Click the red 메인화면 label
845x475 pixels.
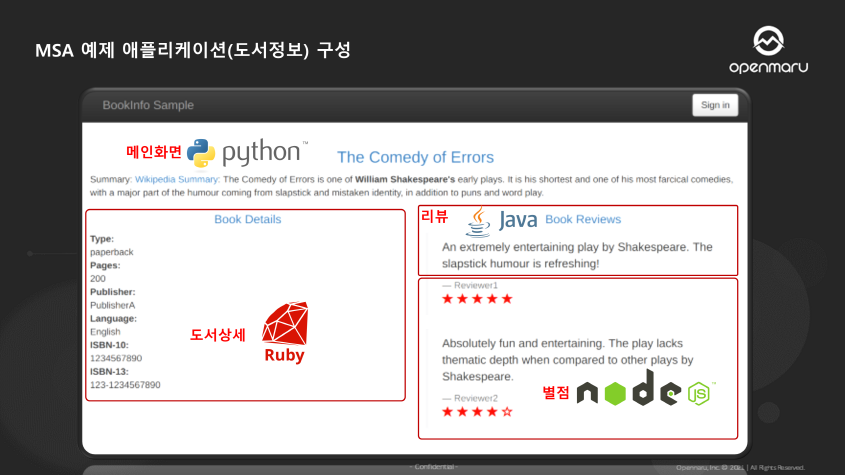(153, 152)
